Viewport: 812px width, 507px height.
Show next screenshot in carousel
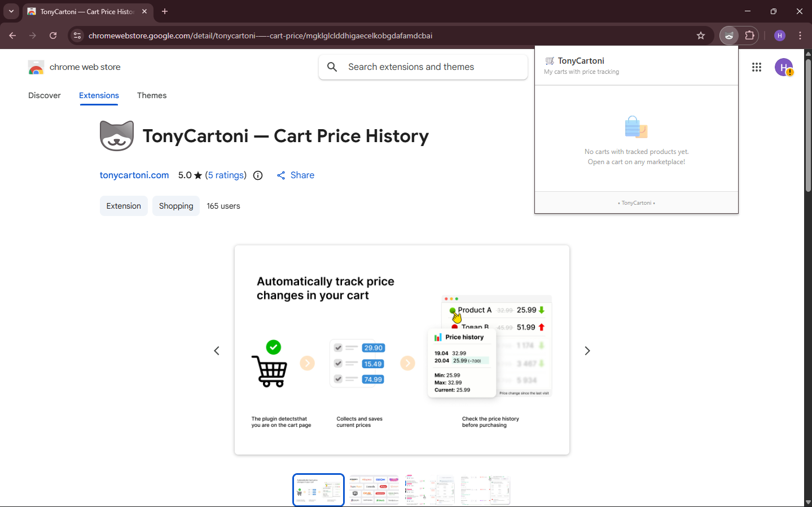[587, 351]
